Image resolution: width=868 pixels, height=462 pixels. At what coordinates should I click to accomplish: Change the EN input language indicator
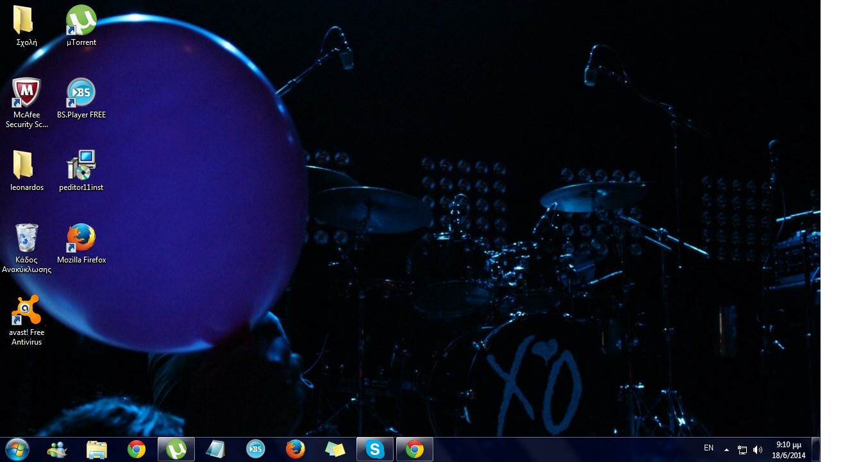[x=708, y=449]
